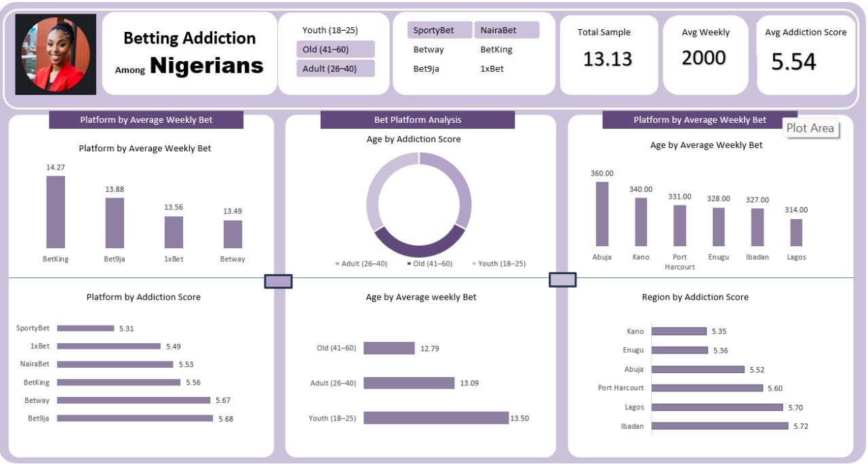
Task: Toggle the 1xBet platform slicer
Action: point(507,69)
